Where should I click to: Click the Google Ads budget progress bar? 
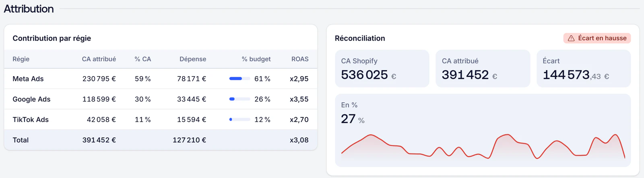pyautogui.click(x=239, y=99)
